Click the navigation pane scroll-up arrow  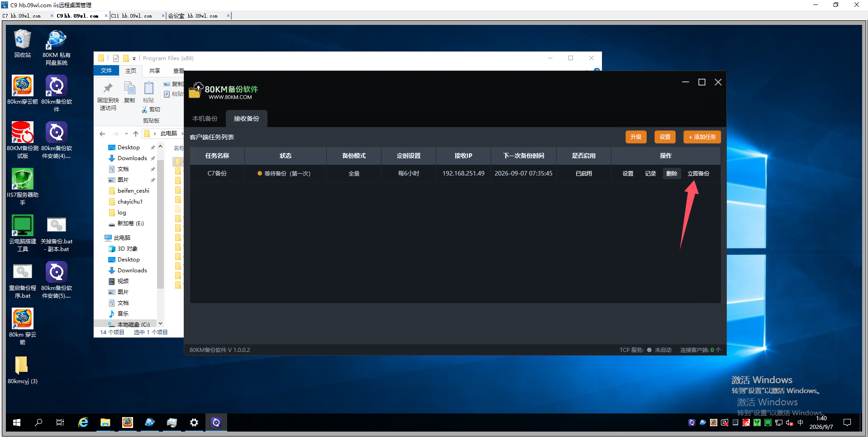(160, 147)
